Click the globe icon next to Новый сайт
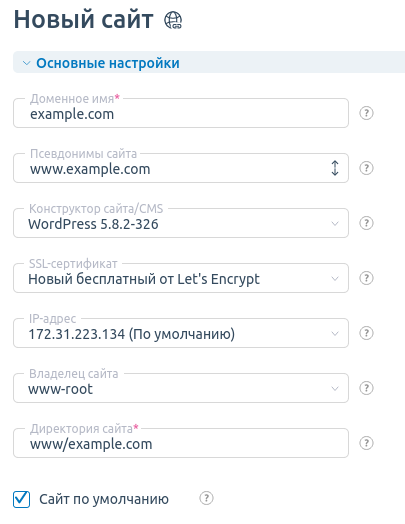 click(173, 20)
